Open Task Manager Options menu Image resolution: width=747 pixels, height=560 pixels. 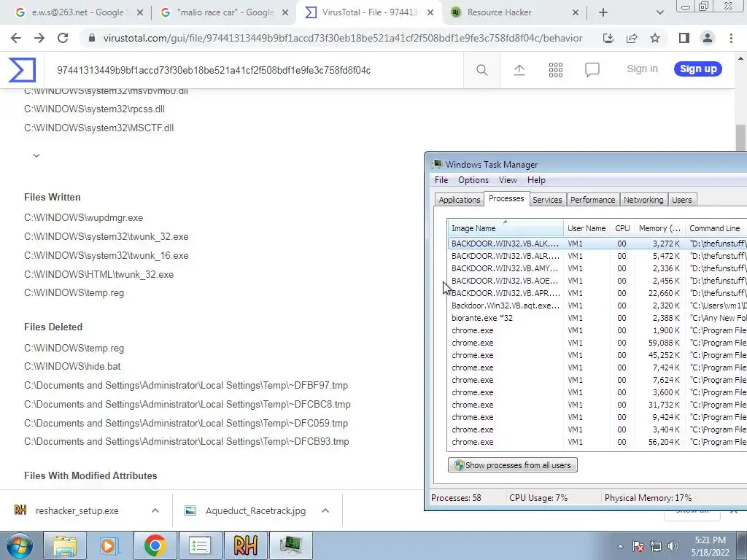[473, 180]
